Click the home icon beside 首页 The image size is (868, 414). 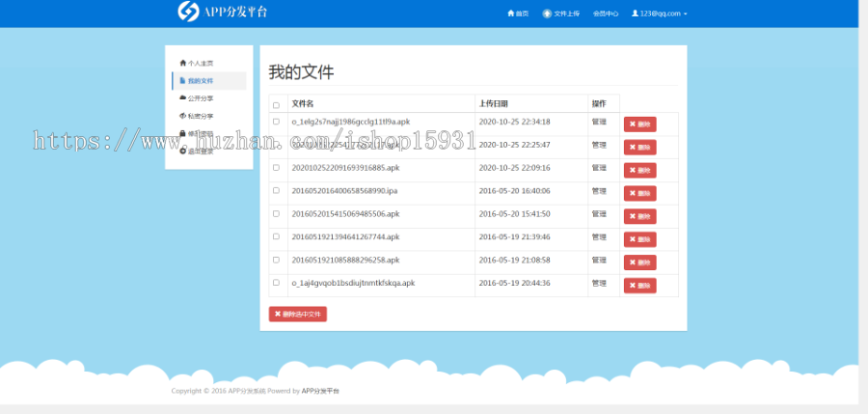[x=510, y=14]
